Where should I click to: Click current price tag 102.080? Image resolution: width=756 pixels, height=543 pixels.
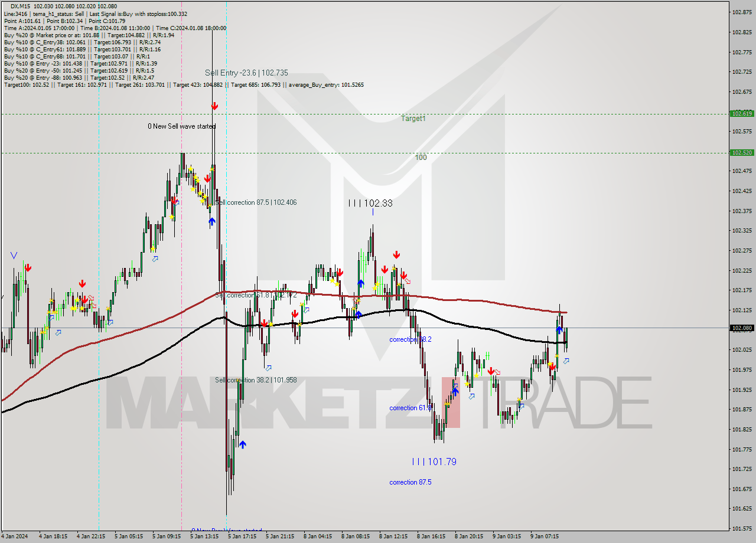pos(742,328)
